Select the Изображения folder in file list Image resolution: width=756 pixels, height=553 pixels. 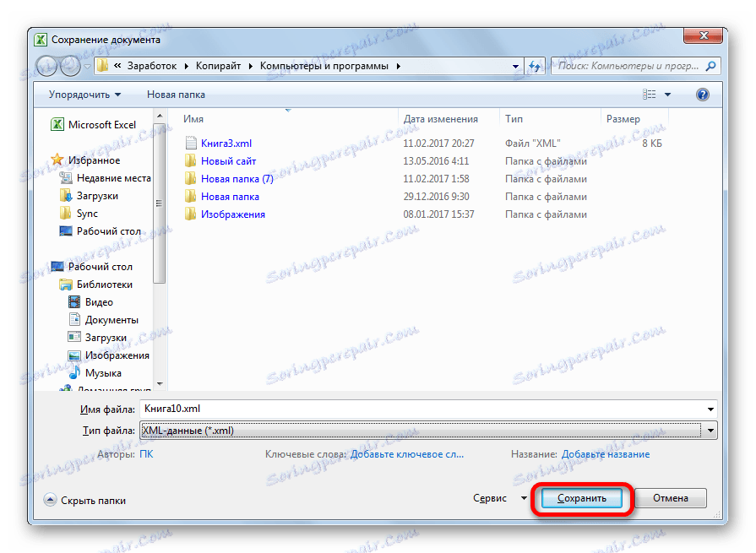coord(233,214)
